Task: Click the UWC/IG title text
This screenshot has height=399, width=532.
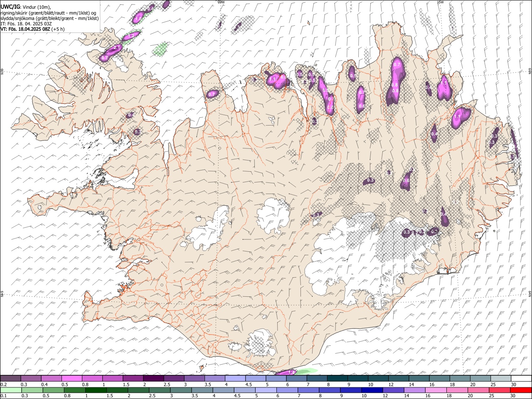Action: pos(10,7)
